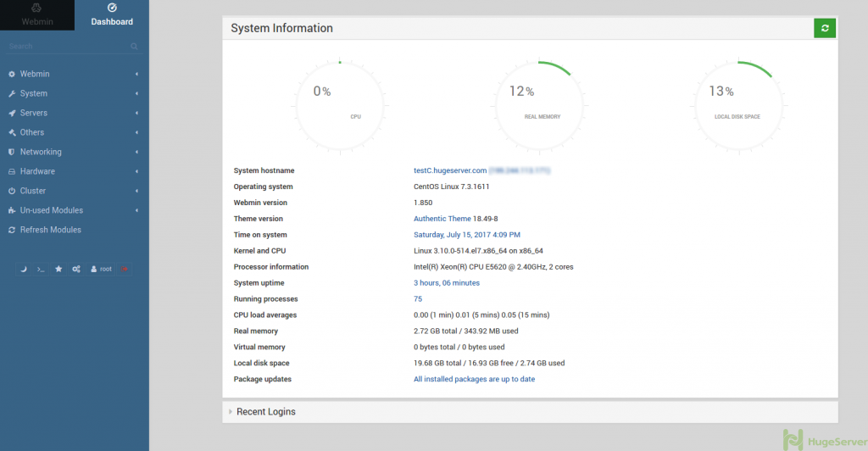This screenshot has width=868, height=451.
Task: Open All installed packages are up to date
Action: [x=475, y=379]
